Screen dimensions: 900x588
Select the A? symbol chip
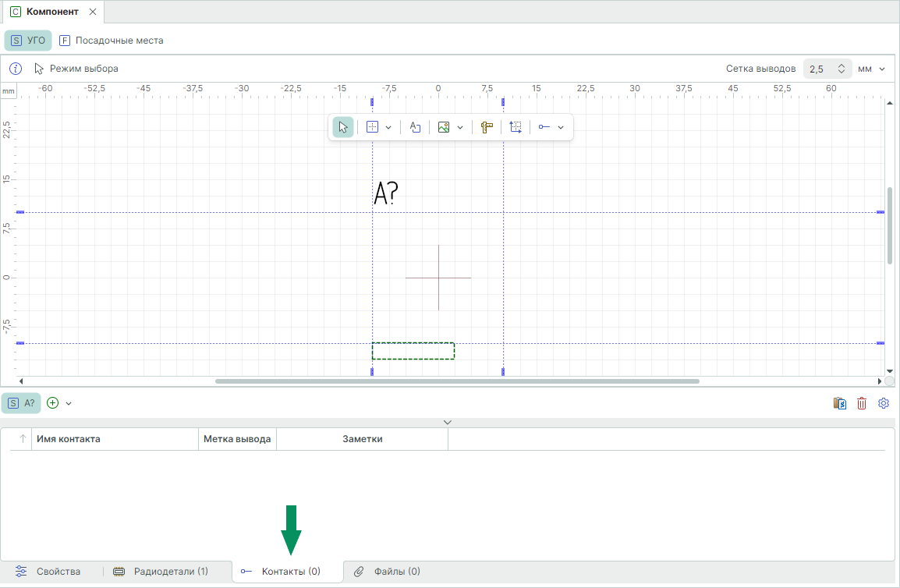tap(21, 403)
